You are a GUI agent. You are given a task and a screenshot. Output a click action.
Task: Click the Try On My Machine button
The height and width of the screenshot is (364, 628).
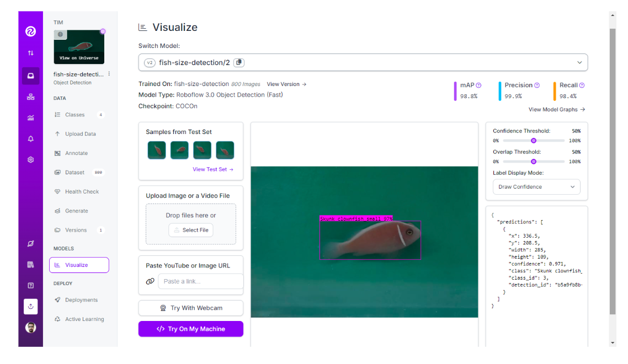tap(190, 329)
